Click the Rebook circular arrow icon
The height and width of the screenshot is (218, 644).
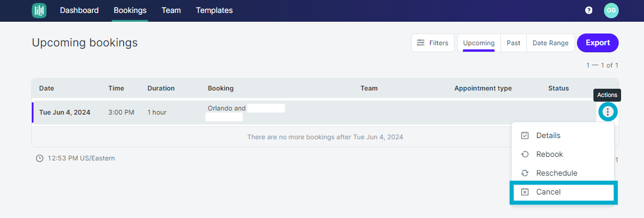(525, 155)
